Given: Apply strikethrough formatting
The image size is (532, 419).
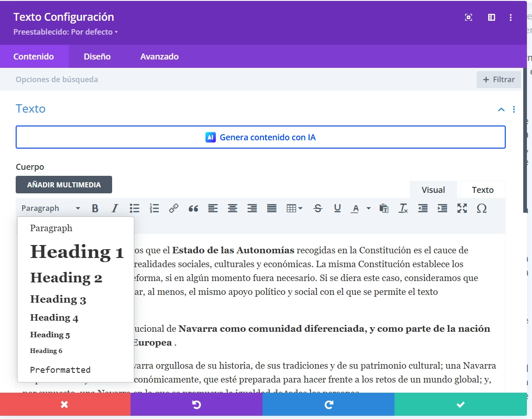Looking at the screenshot, I should (318, 208).
